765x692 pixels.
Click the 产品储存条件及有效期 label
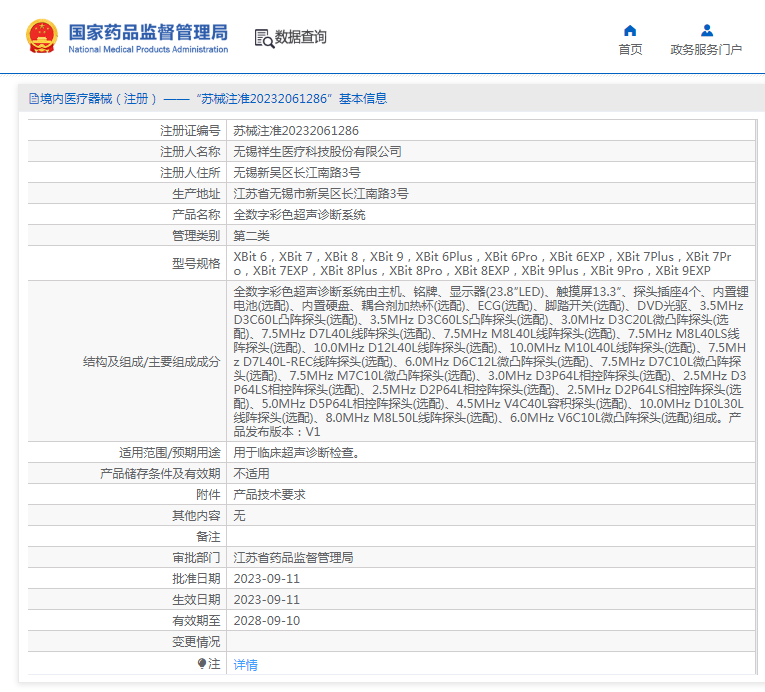(x=160, y=474)
